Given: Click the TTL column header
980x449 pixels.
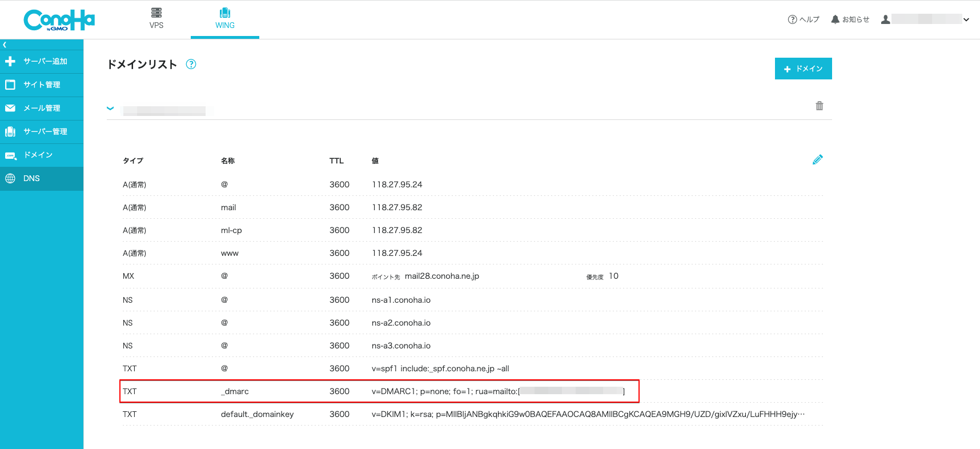Looking at the screenshot, I should (336, 161).
